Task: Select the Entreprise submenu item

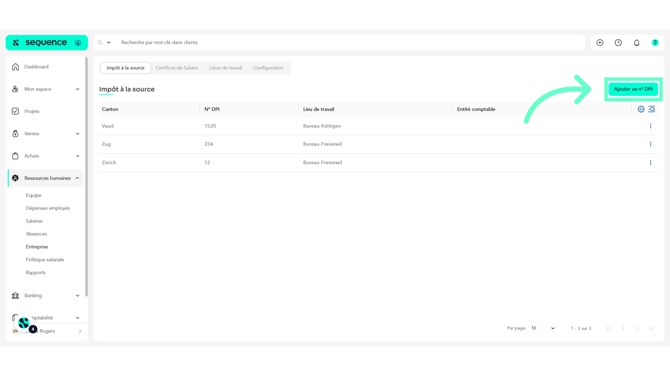Action: pos(37,247)
